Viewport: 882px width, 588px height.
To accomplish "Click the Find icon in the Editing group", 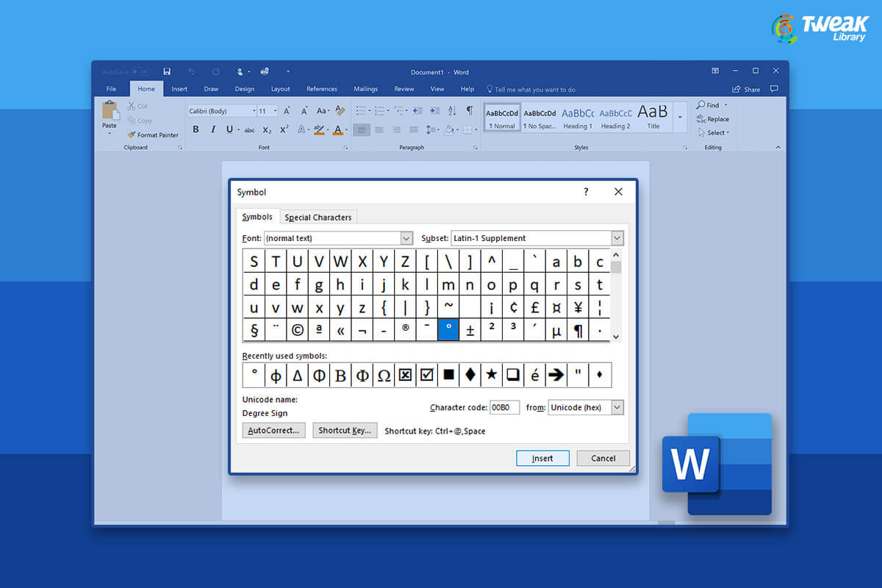I will pyautogui.click(x=708, y=104).
